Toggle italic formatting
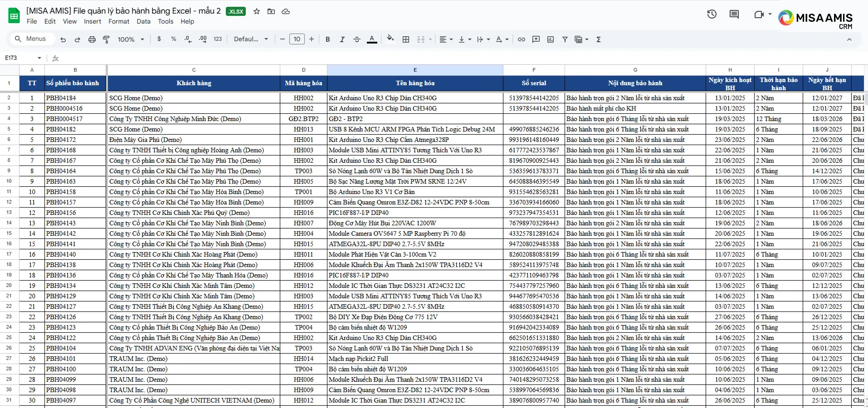Screen dimensions: 868x408 [x=342, y=39]
